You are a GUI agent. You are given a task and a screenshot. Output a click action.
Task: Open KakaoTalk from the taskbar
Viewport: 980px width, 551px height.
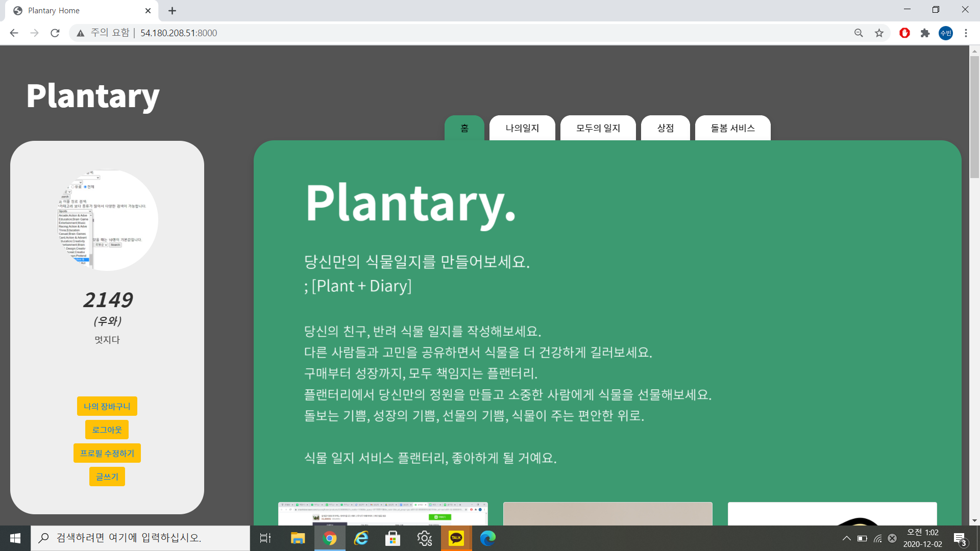456,538
